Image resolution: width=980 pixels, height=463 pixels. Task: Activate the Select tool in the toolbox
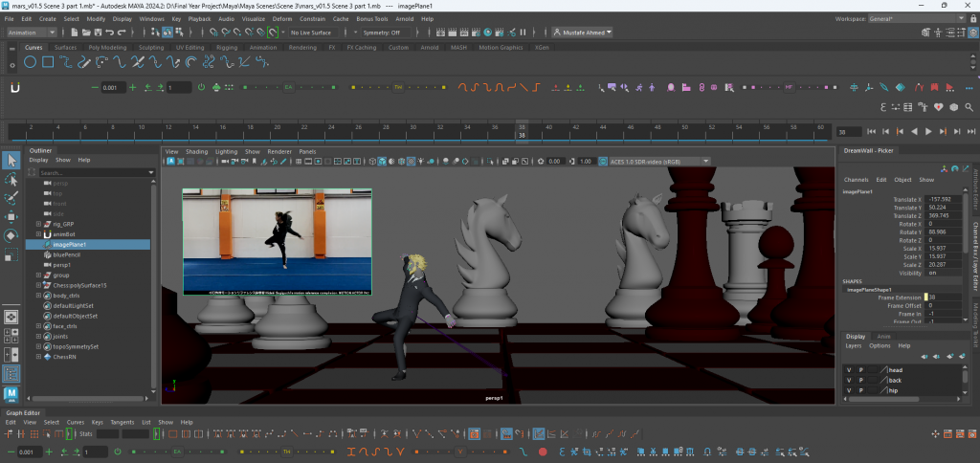11,160
